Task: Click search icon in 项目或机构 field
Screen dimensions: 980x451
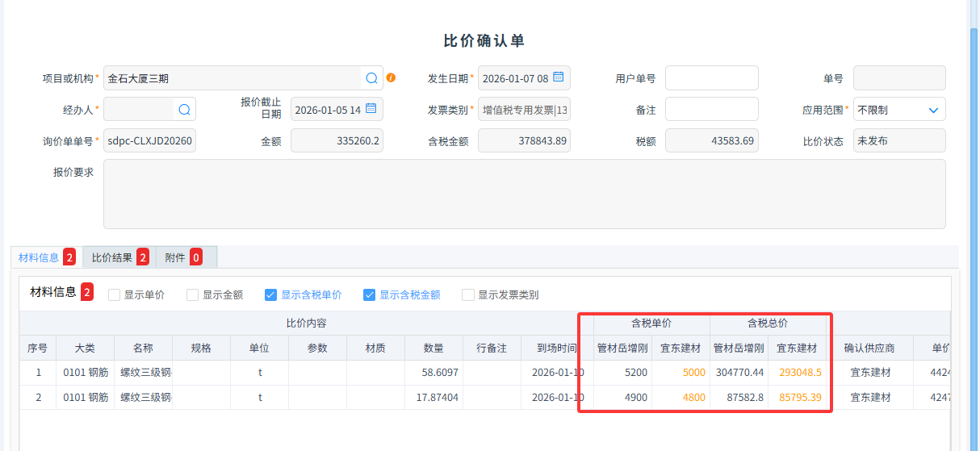Action: pyautogui.click(x=371, y=78)
